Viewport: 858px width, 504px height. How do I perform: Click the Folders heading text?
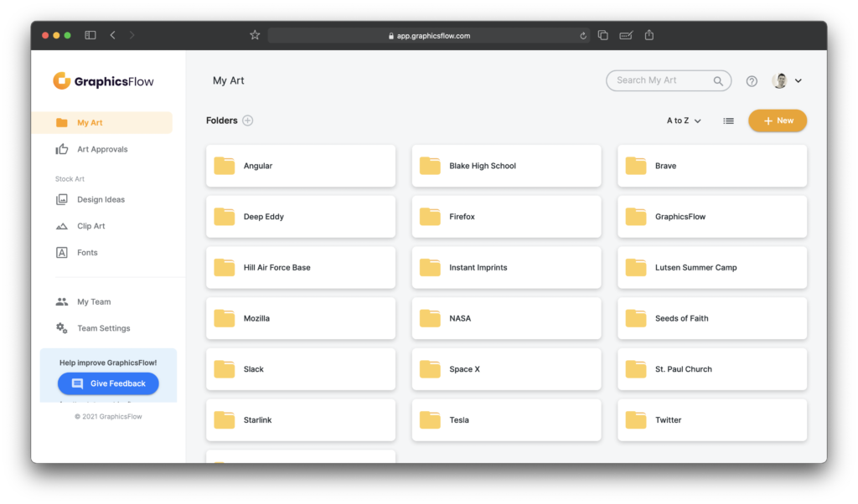point(221,121)
